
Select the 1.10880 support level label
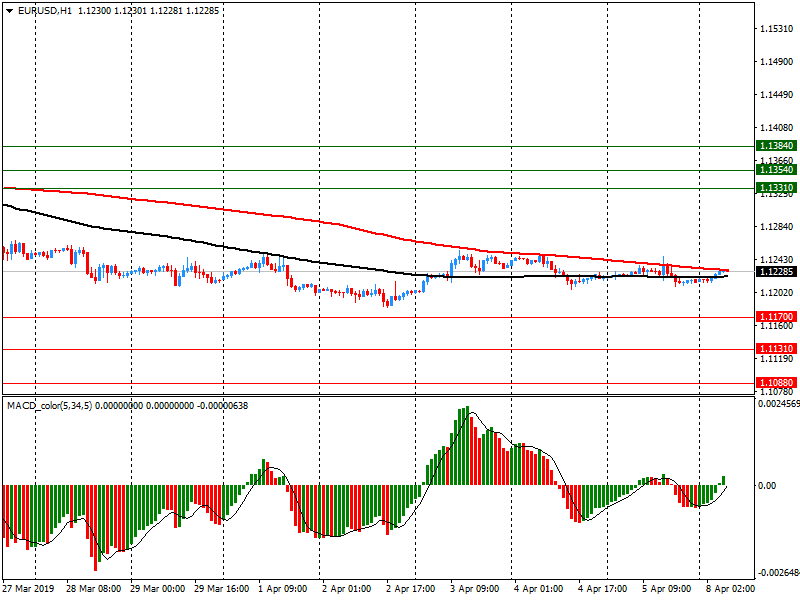point(776,383)
